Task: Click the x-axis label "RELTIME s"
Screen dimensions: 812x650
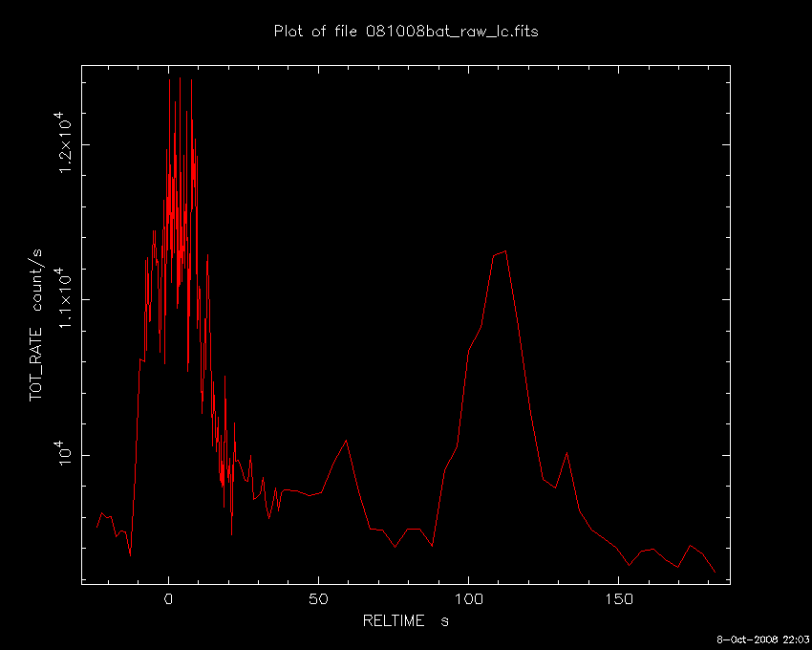Action: pyautogui.click(x=405, y=620)
